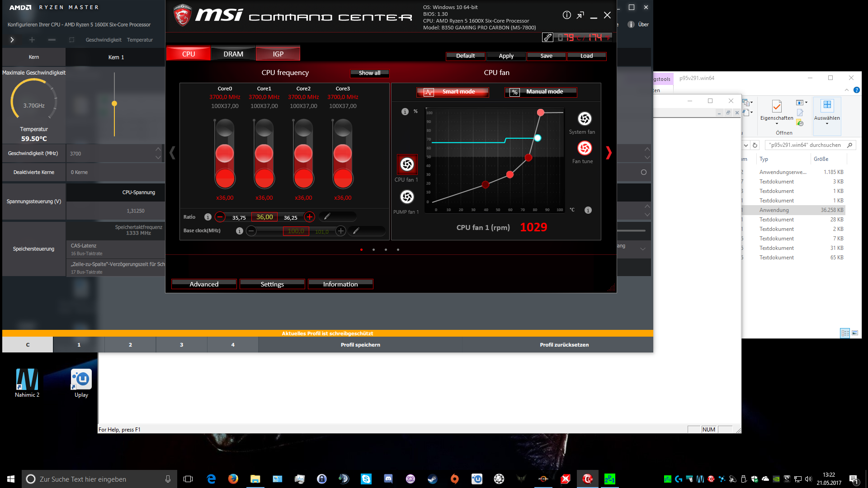Click the add (plus) icon in Ryzen Master toolbar

(x=32, y=40)
